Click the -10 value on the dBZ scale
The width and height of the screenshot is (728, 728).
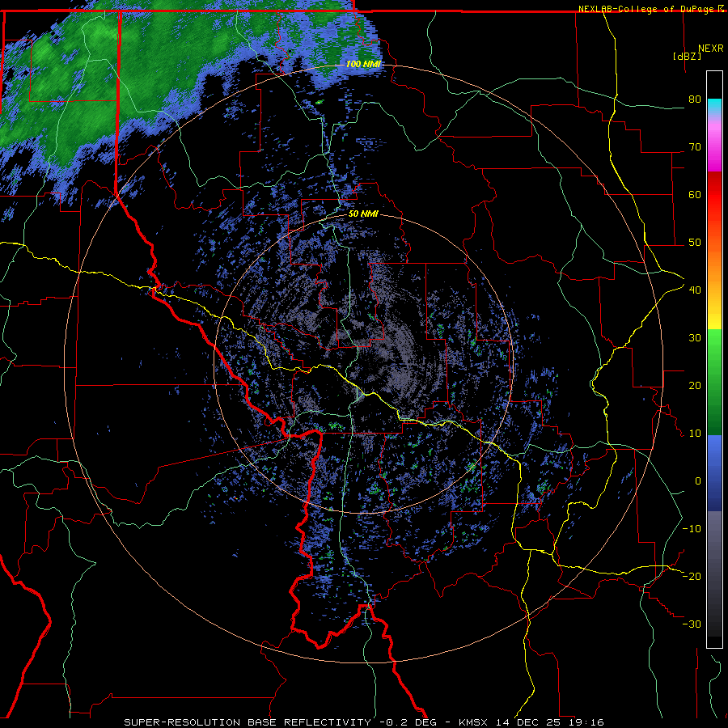(692, 529)
